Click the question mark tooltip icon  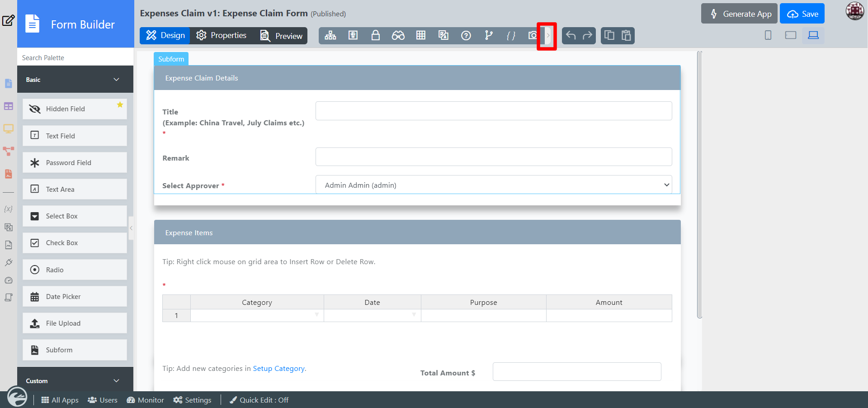(x=466, y=35)
